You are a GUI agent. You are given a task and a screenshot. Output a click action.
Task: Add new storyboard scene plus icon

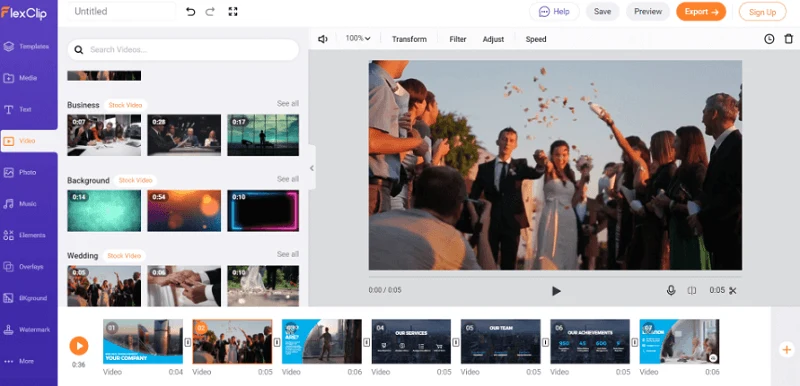(x=786, y=349)
